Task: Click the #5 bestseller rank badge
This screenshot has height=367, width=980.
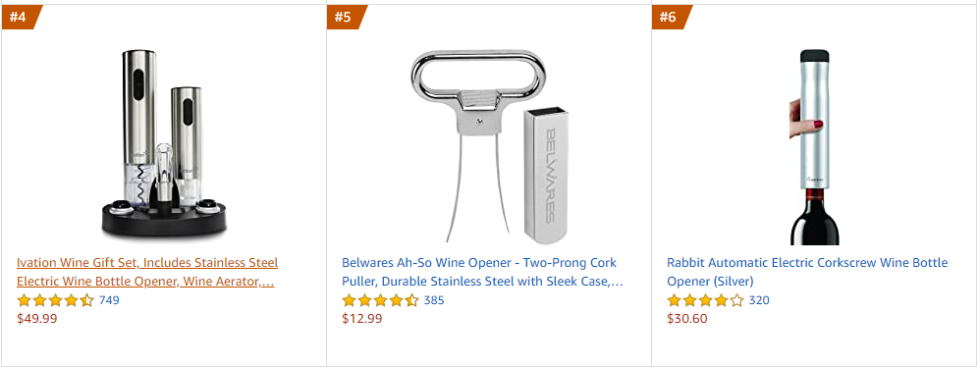Action: pos(347,17)
